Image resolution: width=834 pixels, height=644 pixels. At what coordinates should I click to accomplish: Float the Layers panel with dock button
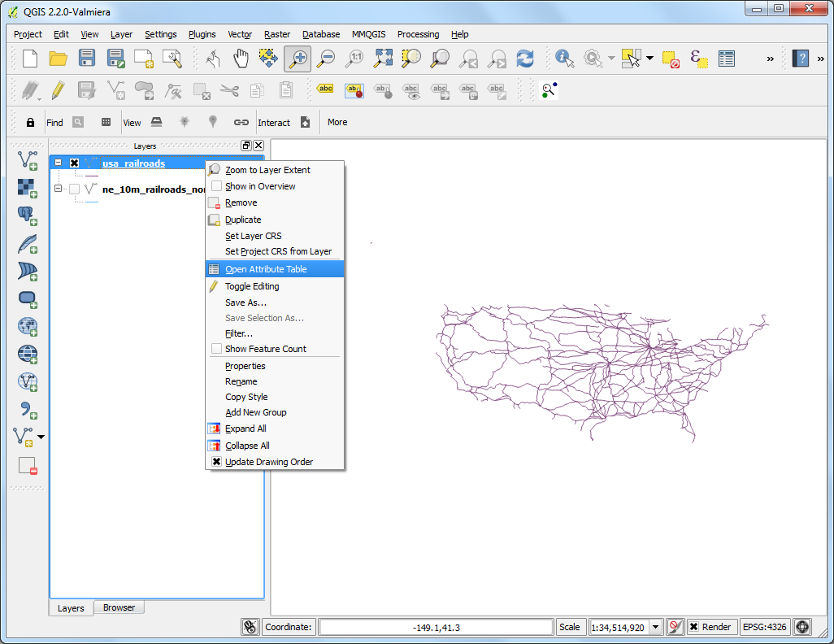point(246,146)
